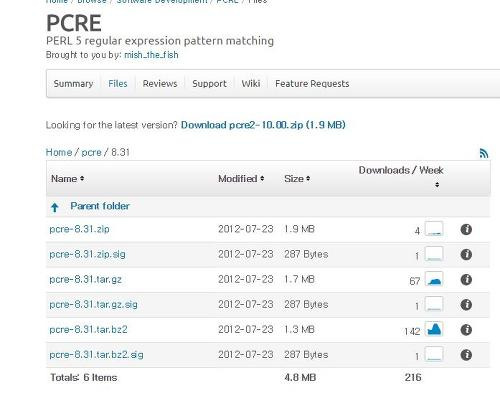Show info icon for pcre-8.31.zip.sig
Viewport: 500px width, 393px height.
coord(466,254)
